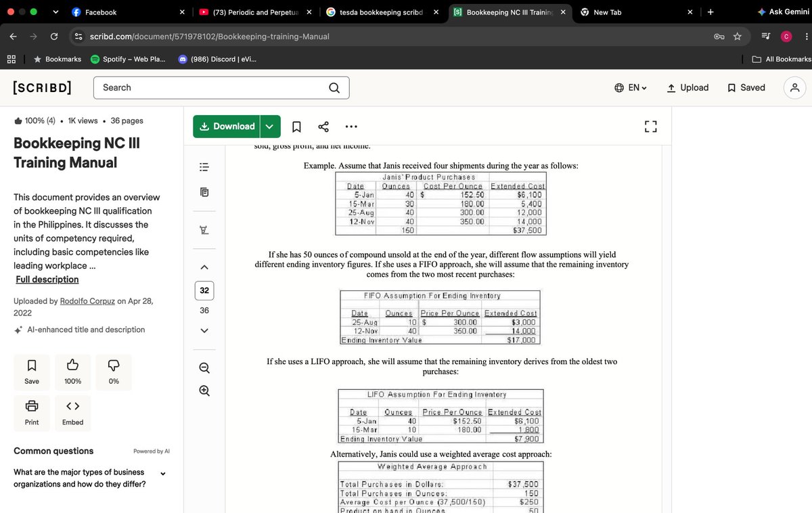Click the bookmark icon next to Download

click(296, 127)
